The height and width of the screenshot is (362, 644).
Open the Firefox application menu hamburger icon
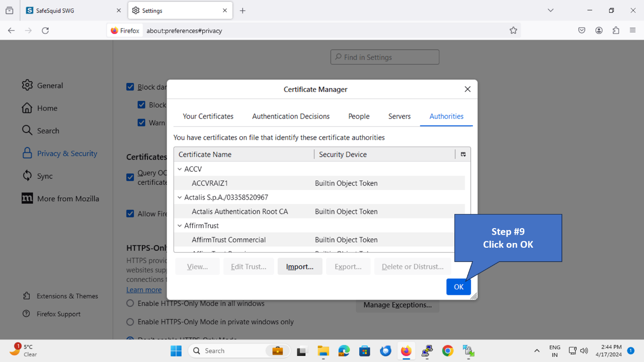tap(633, 30)
